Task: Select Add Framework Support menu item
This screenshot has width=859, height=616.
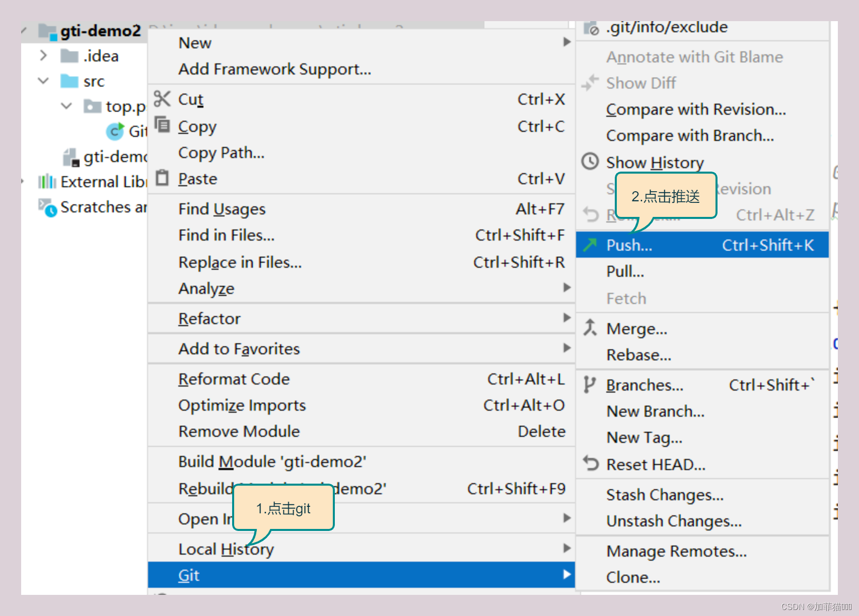Action: 362,69
